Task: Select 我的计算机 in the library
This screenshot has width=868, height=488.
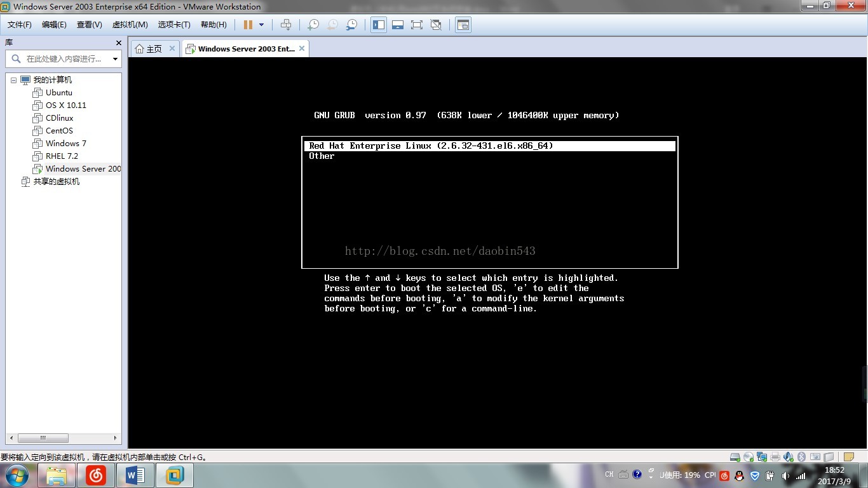Action: [x=52, y=80]
